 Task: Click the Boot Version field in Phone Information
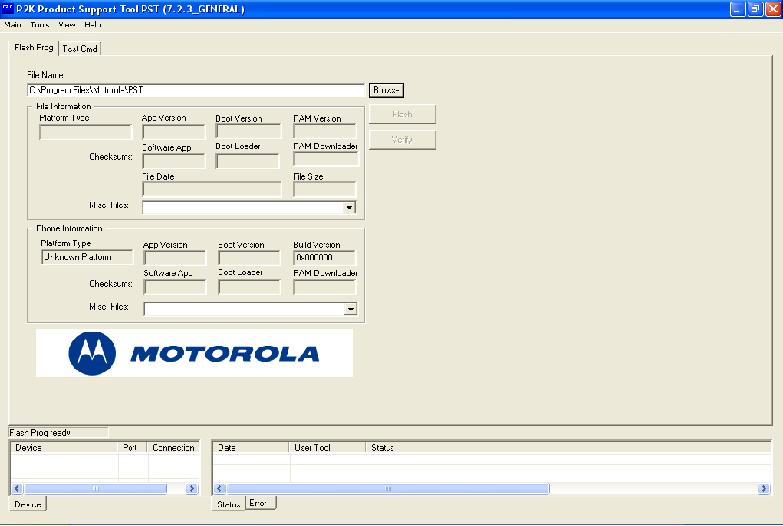[249, 257]
